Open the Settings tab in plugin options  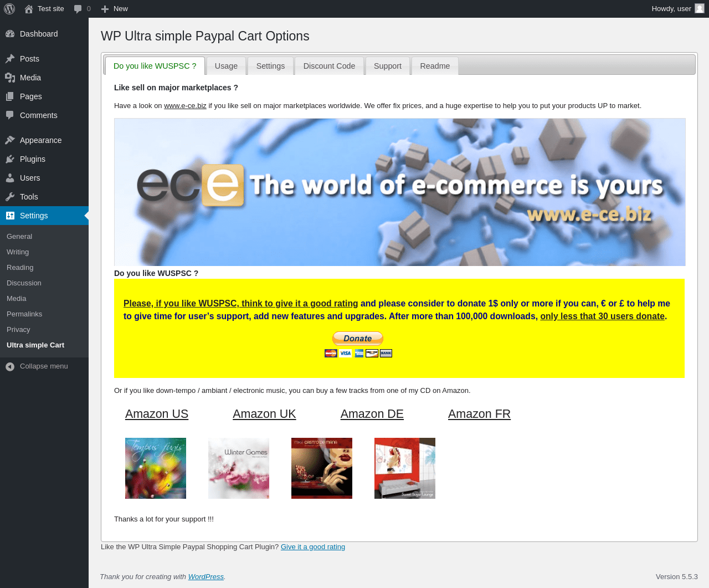click(x=270, y=66)
